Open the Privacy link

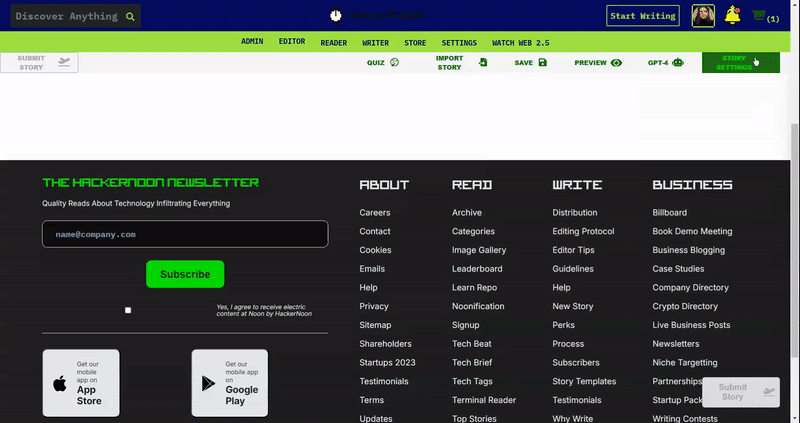[x=374, y=306]
